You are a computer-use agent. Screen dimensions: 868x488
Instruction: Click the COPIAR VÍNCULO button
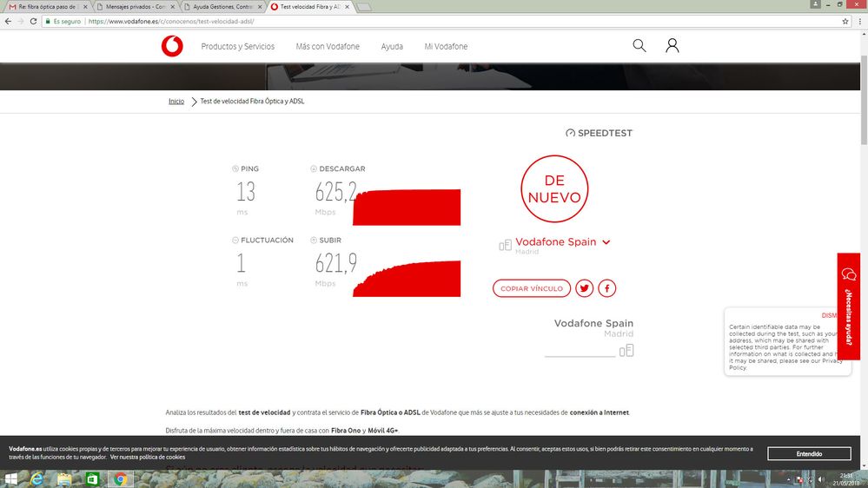coord(532,288)
